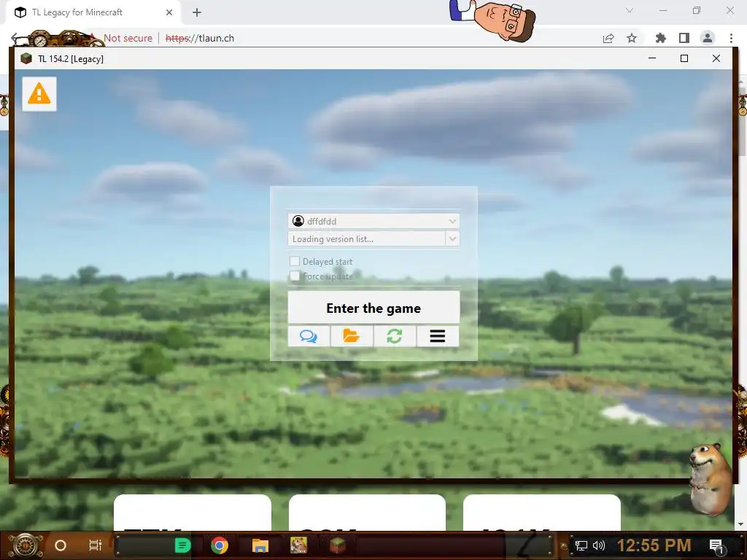747x560 pixels.
Task: Open the Chrome profile avatar menu
Action: point(708,38)
